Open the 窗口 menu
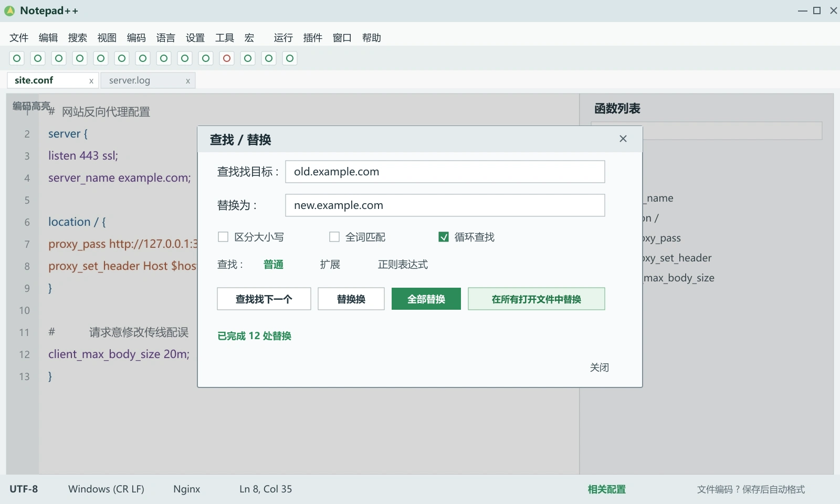 (342, 38)
